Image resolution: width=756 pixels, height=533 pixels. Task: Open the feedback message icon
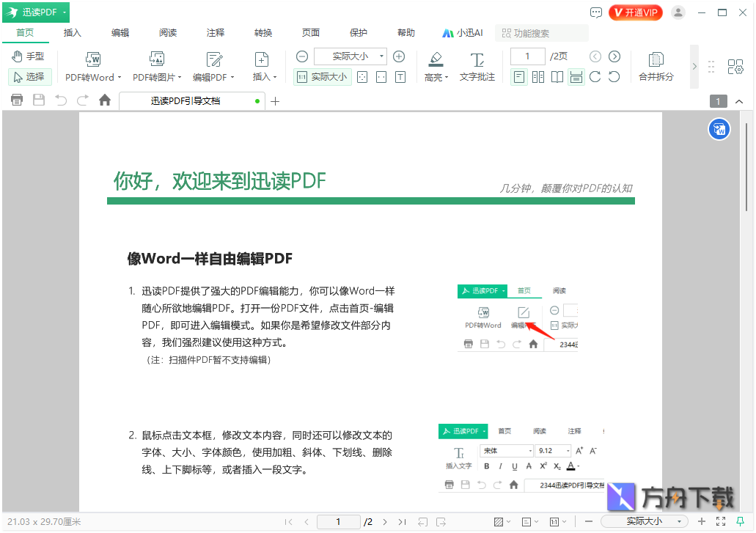point(596,12)
